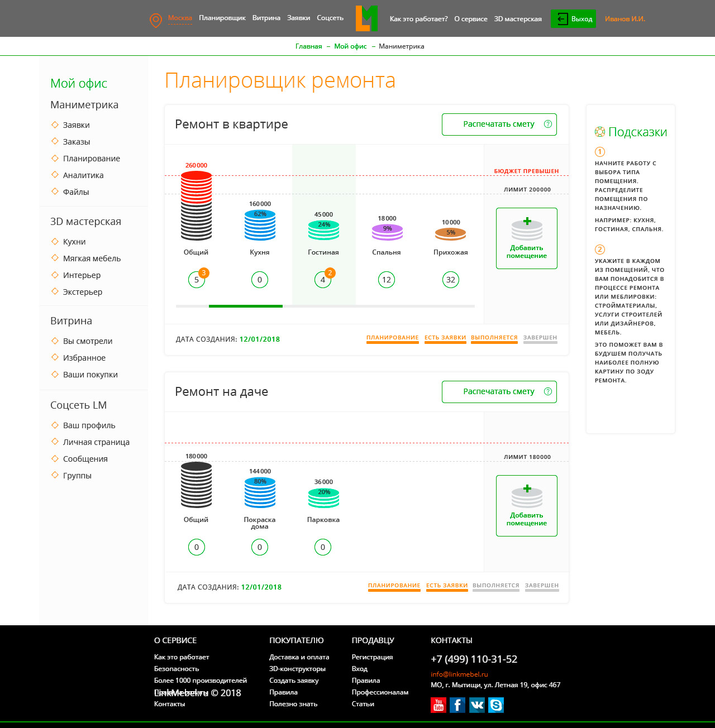Open the VK icon in footer
The image size is (715, 728).
pos(477,705)
